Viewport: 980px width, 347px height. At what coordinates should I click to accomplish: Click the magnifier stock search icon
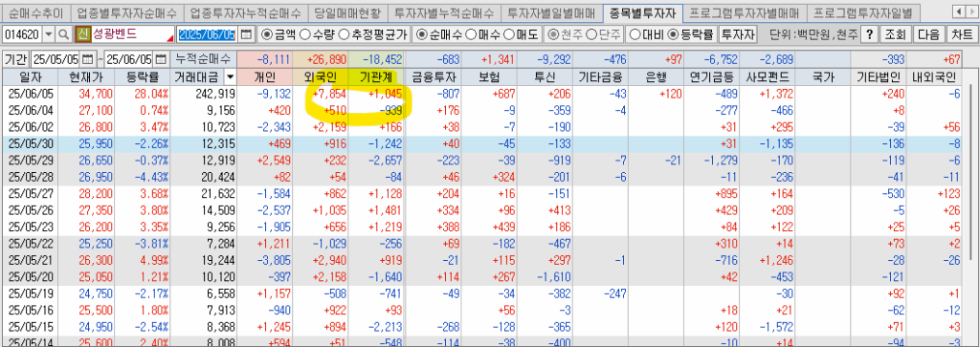(64, 34)
